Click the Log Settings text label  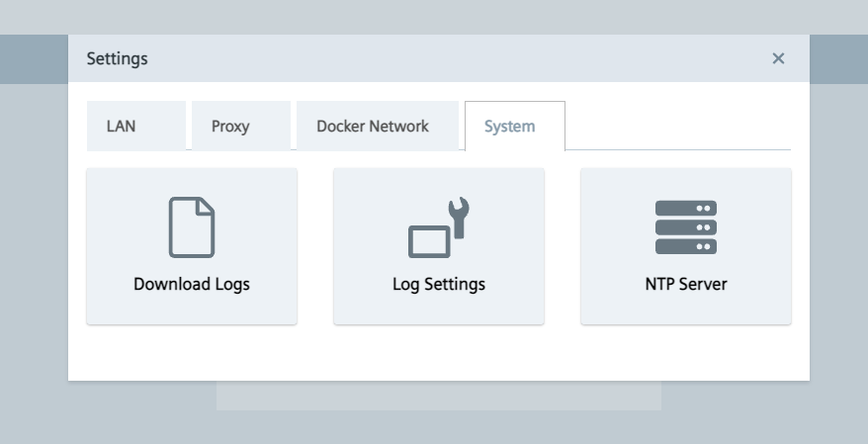[x=439, y=285]
